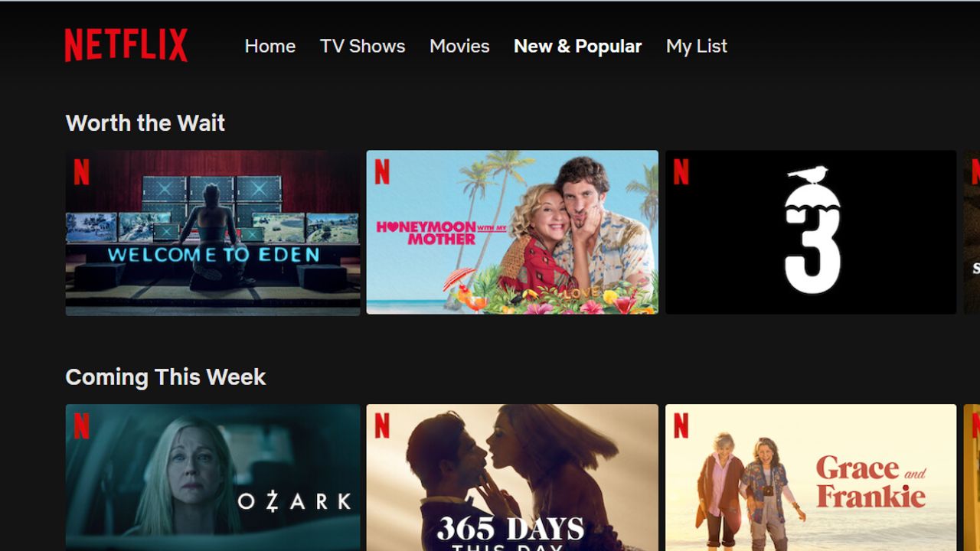Open My List

click(x=697, y=47)
